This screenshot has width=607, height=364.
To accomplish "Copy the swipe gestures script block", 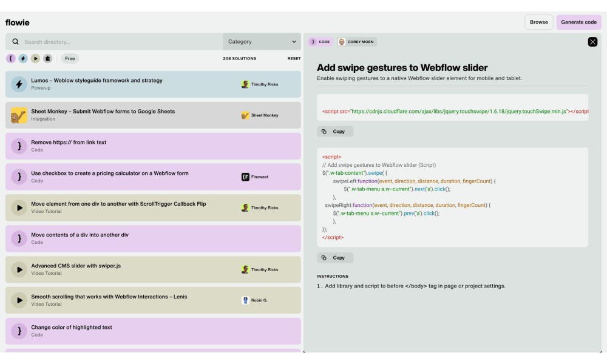I will click(335, 258).
